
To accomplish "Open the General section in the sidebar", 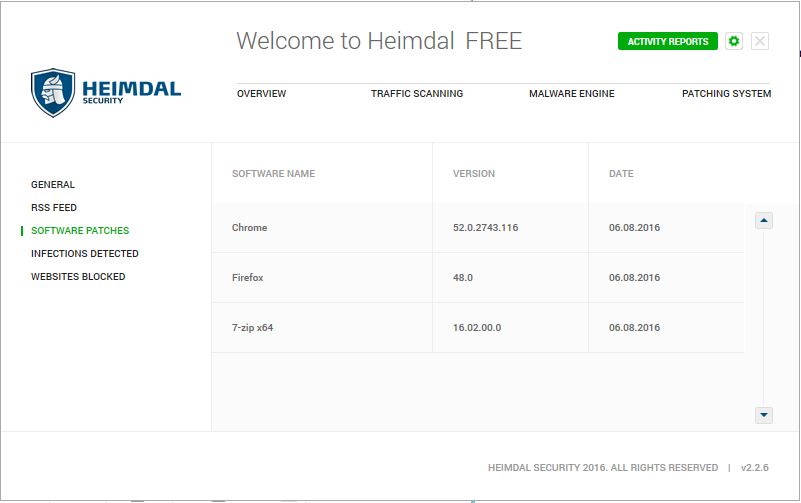I will point(53,185).
